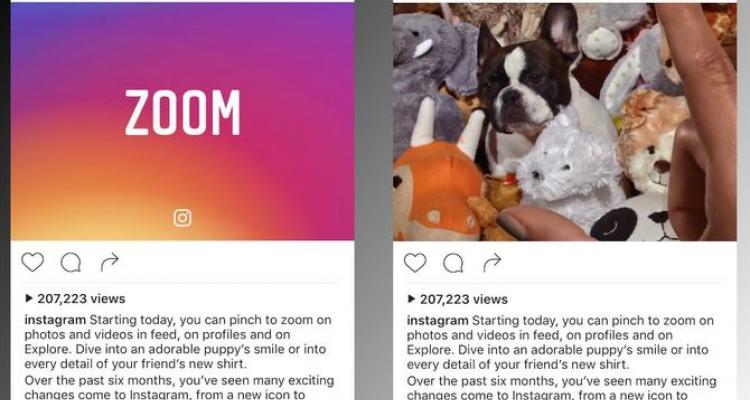Open comments on the right puppy post

[x=453, y=263]
